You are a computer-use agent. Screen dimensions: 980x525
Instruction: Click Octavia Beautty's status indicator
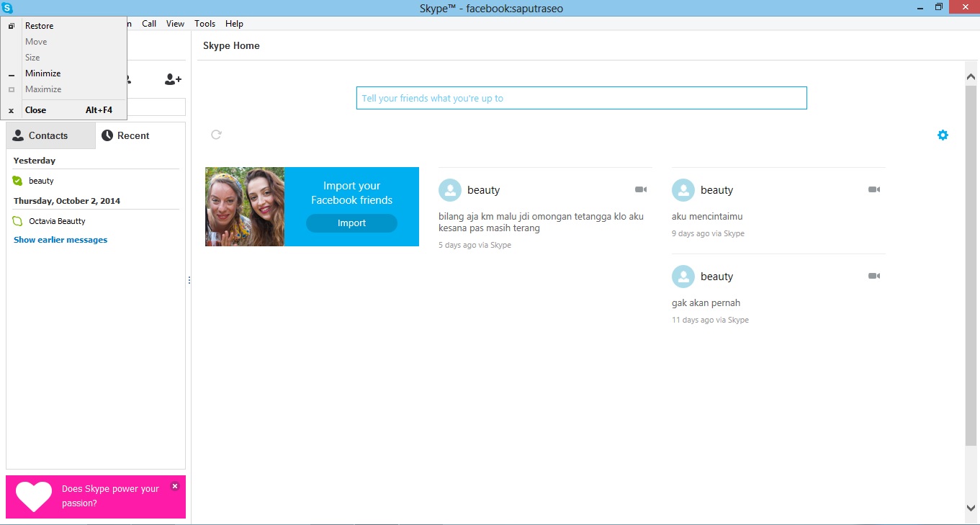17,221
